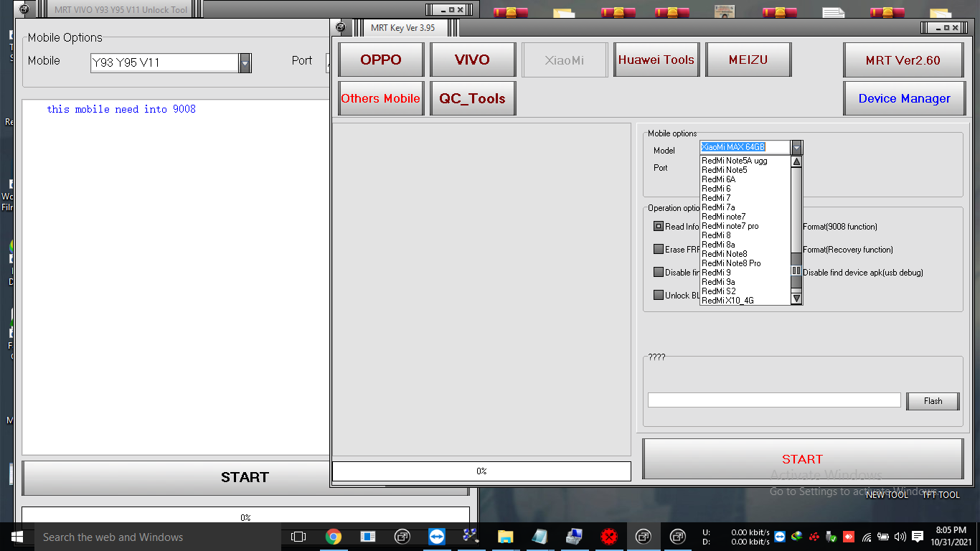Click the taskbar search box

click(x=158, y=537)
